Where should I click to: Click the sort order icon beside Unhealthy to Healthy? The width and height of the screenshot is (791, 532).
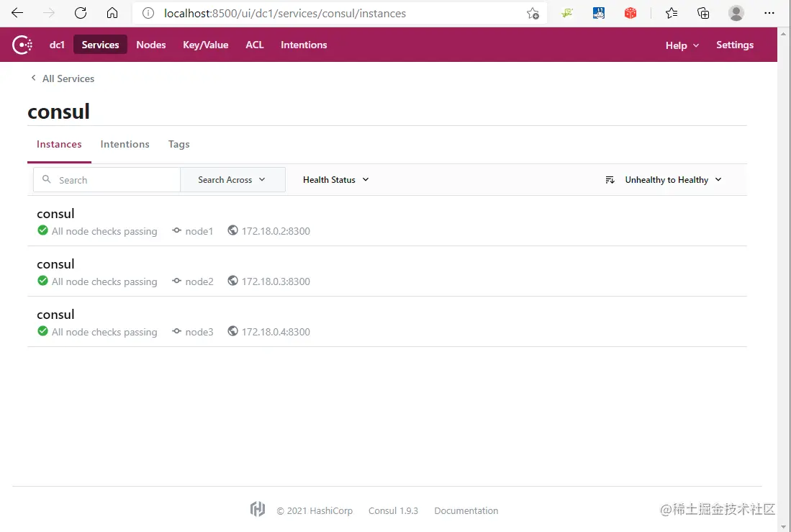tap(610, 180)
